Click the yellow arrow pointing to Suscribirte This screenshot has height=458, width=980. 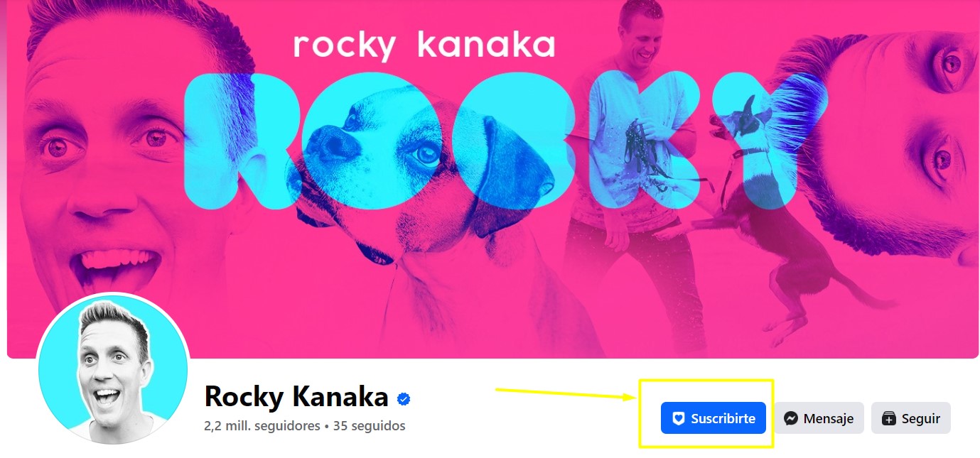click(566, 393)
